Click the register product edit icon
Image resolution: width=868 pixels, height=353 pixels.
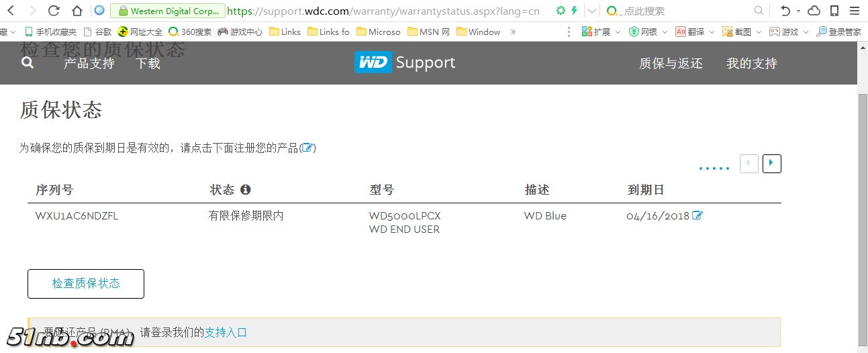pyautogui.click(x=307, y=148)
